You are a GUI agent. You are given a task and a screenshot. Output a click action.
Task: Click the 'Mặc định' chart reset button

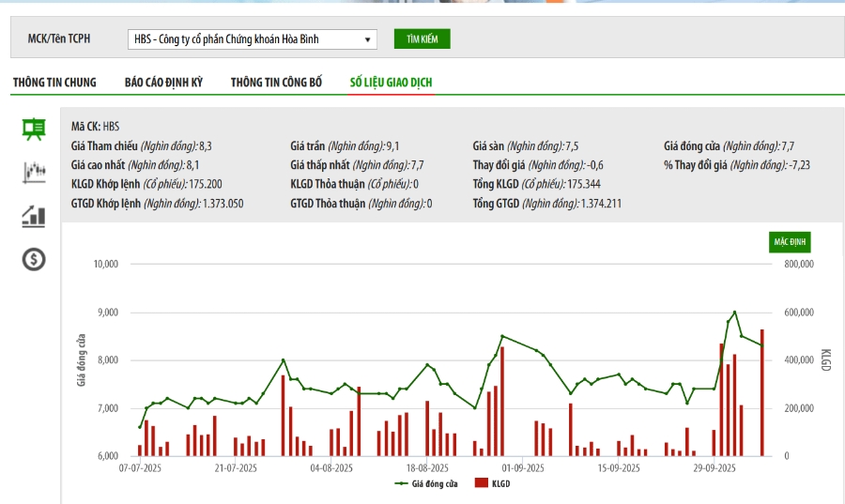[790, 242]
